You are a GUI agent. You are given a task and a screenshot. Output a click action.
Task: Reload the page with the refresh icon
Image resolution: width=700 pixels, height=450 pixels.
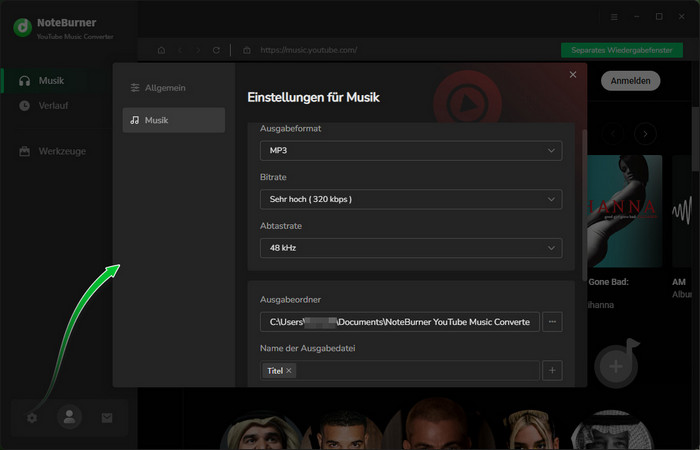coord(216,49)
